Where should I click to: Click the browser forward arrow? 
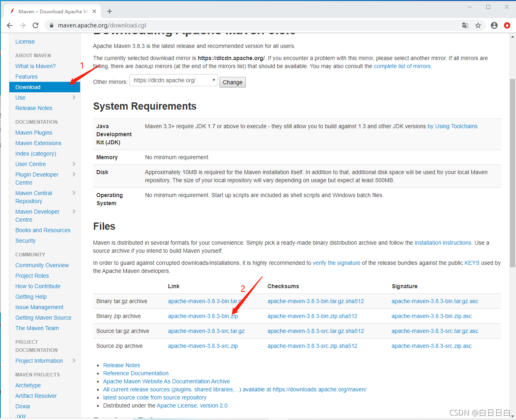pyautogui.click(x=23, y=25)
